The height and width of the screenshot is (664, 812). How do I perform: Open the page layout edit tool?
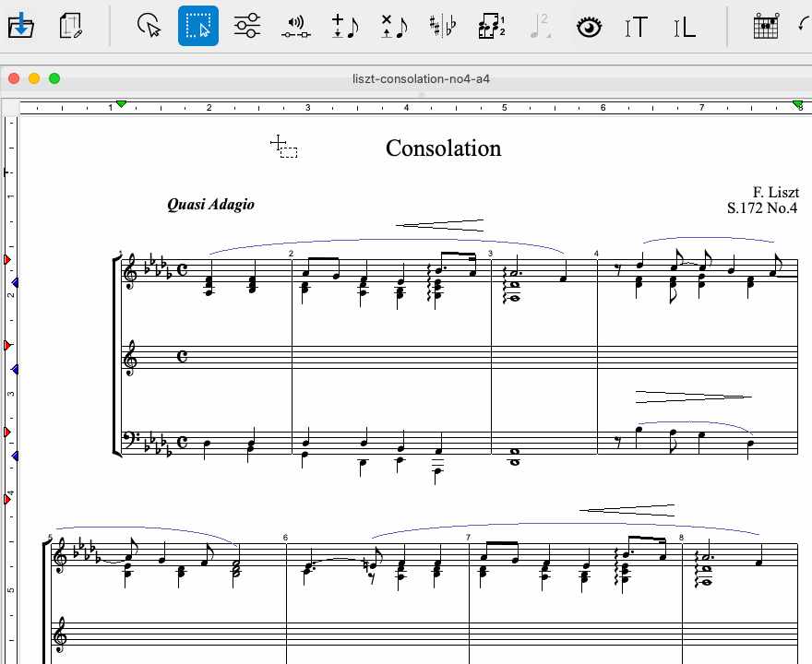pyautogui.click(x=70, y=26)
